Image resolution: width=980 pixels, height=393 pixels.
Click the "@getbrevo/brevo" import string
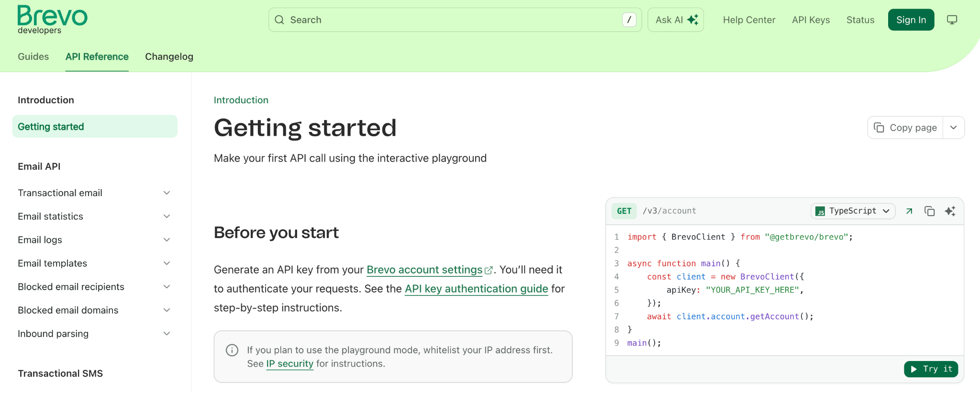pyautogui.click(x=807, y=237)
